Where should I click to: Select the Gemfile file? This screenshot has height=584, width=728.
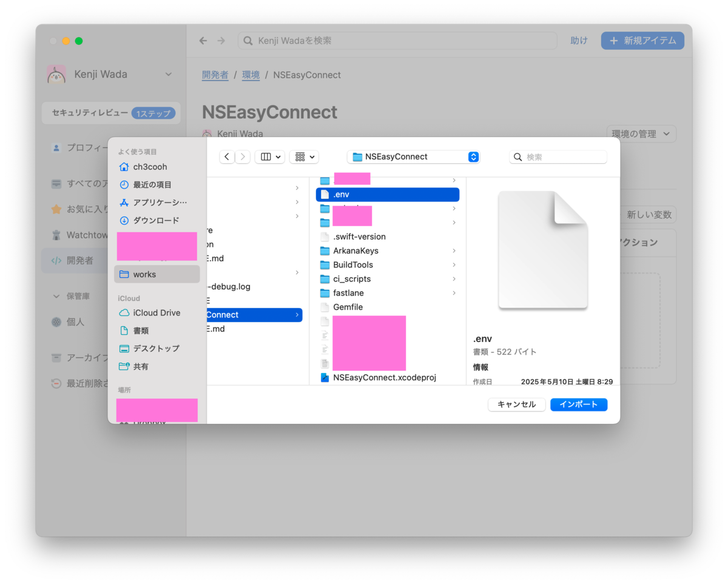click(x=348, y=307)
